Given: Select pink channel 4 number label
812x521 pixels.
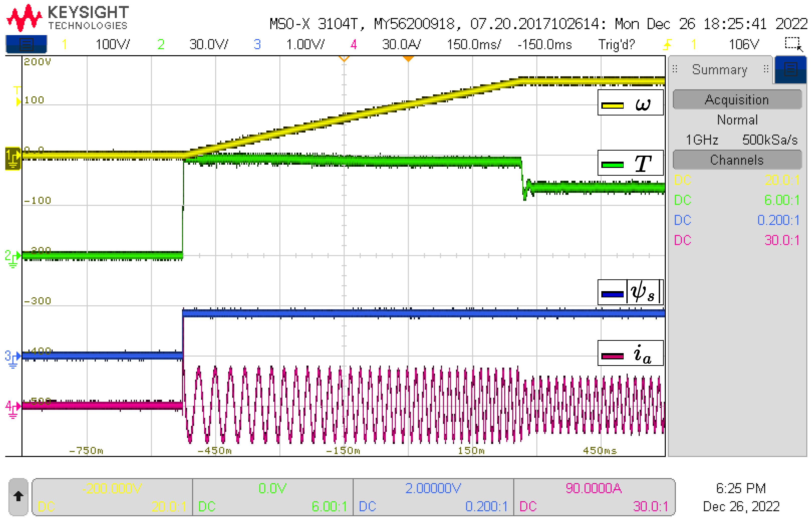Looking at the screenshot, I should pos(354,44).
